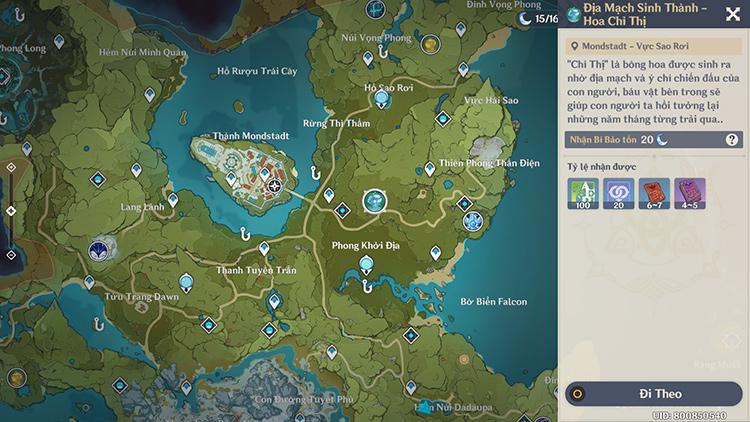
Task: Click the Mondstadt – Vực Sao Rơi location text
Action: pyautogui.click(x=635, y=46)
